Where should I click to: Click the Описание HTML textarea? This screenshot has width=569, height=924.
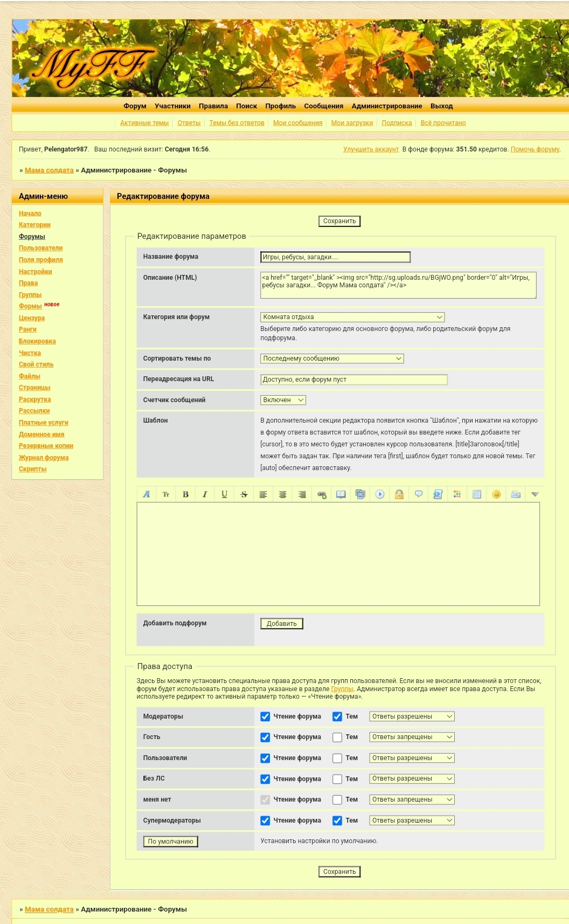coord(398,285)
